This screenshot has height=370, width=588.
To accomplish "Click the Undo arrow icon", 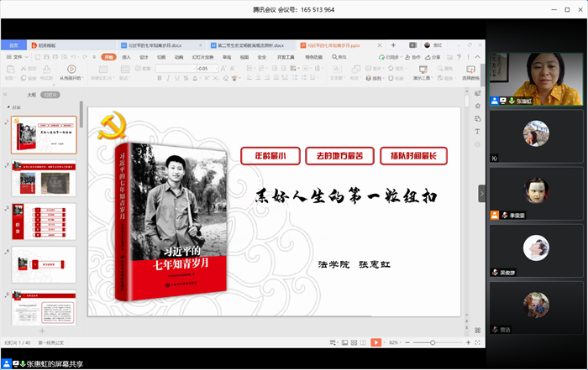I will click(73, 57).
